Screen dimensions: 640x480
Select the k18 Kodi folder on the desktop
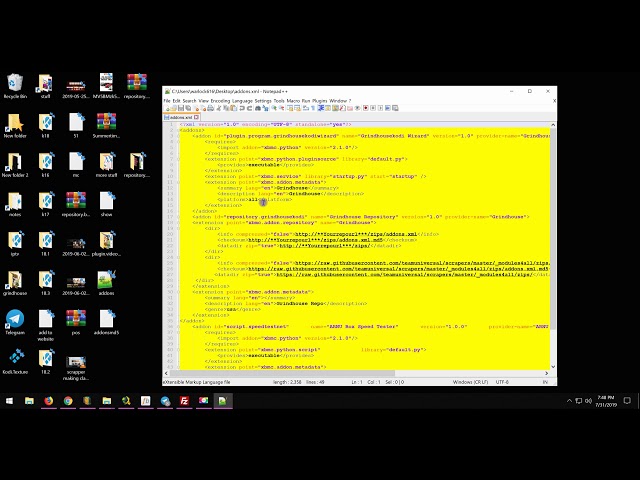45,126
